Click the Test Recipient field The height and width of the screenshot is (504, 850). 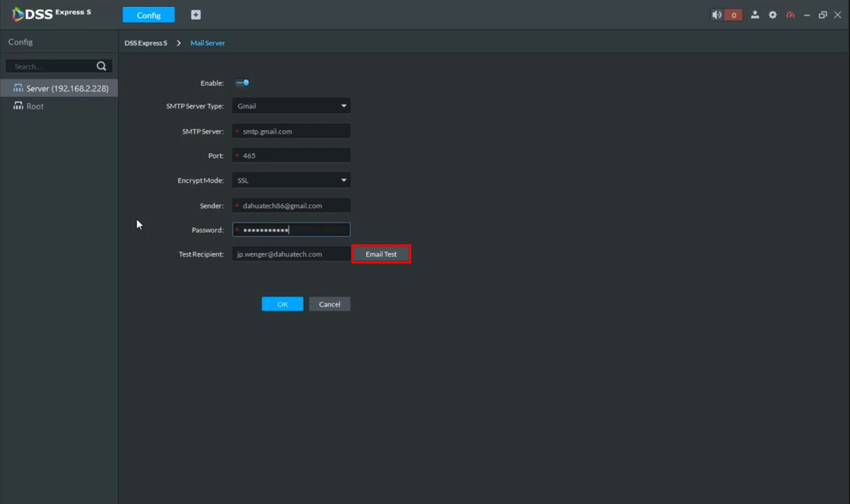tap(291, 254)
